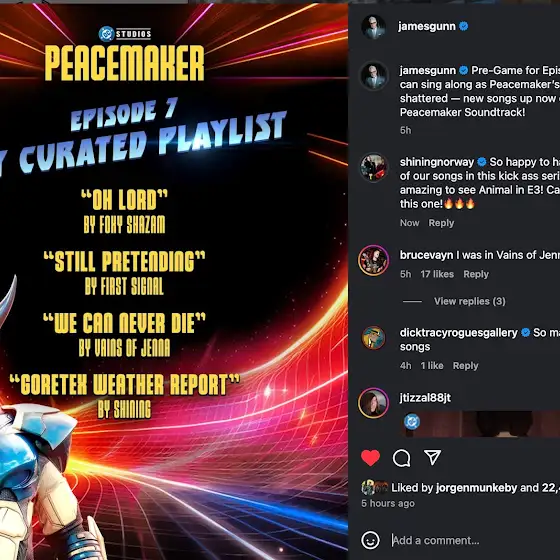
Task: Open shiningnorway commenter avatar
Action: pos(374,167)
